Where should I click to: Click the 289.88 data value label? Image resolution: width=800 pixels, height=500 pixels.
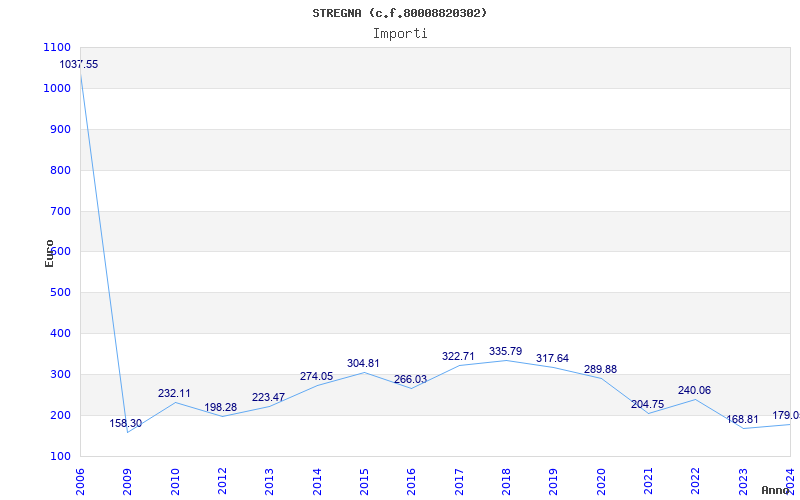pyautogui.click(x=601, y=369)
